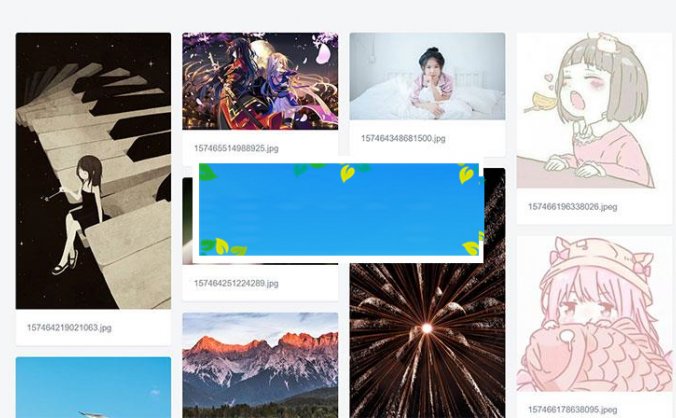Open the piano girl illustration thumbnail
The width and height of the screenshot is (676, 418).
point(93,171)
